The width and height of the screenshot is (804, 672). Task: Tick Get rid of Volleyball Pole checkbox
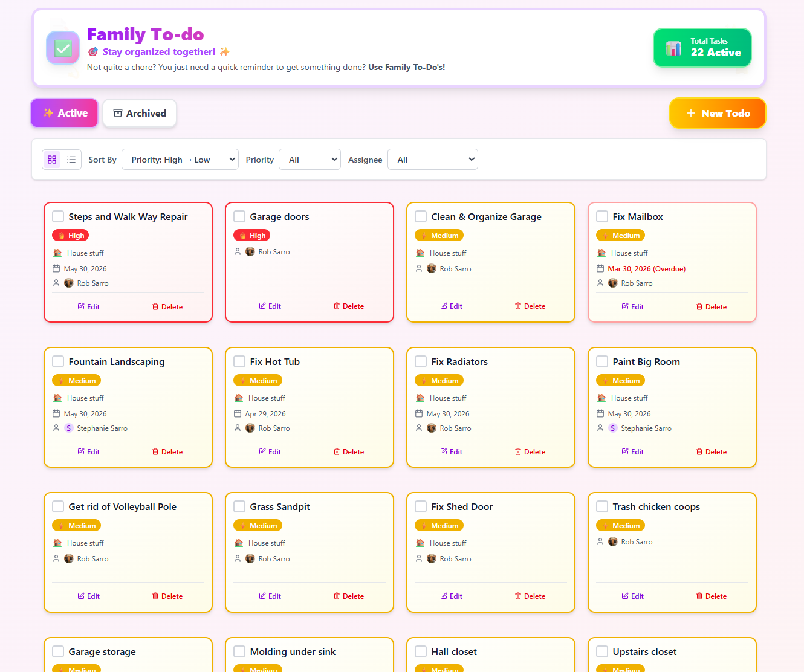[58, 506]
